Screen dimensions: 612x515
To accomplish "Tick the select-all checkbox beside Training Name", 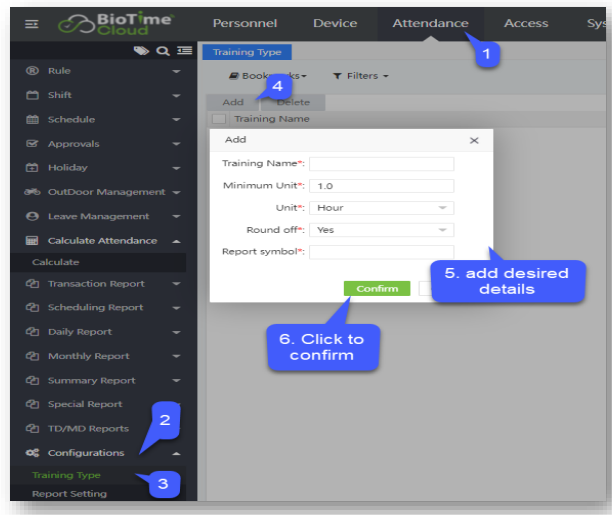I will click(217, 119).
